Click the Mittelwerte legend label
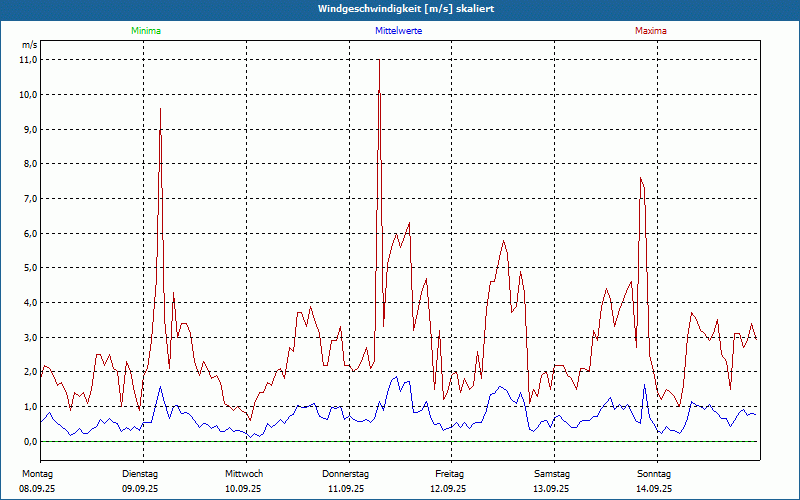Viewport: 800px width, 500px height. tap(398, 31)
